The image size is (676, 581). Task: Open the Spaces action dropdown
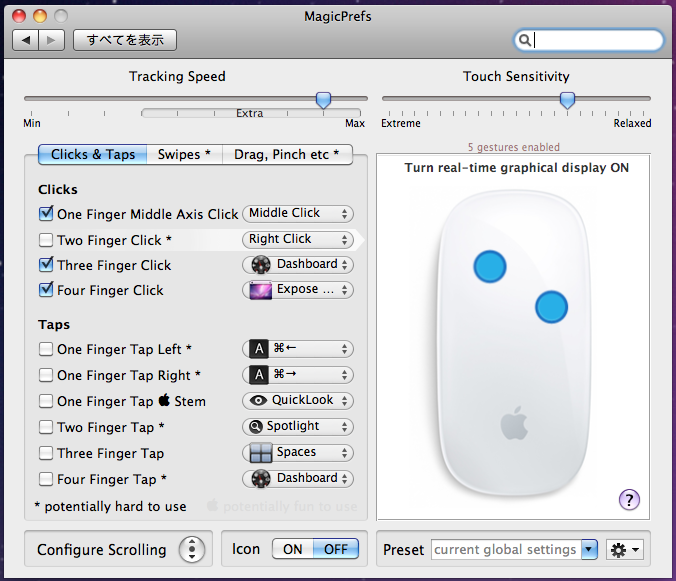coord(298,452)
